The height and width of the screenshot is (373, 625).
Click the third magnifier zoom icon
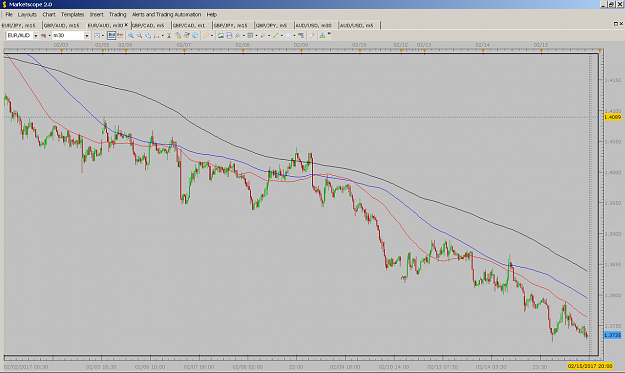[148, 35]
